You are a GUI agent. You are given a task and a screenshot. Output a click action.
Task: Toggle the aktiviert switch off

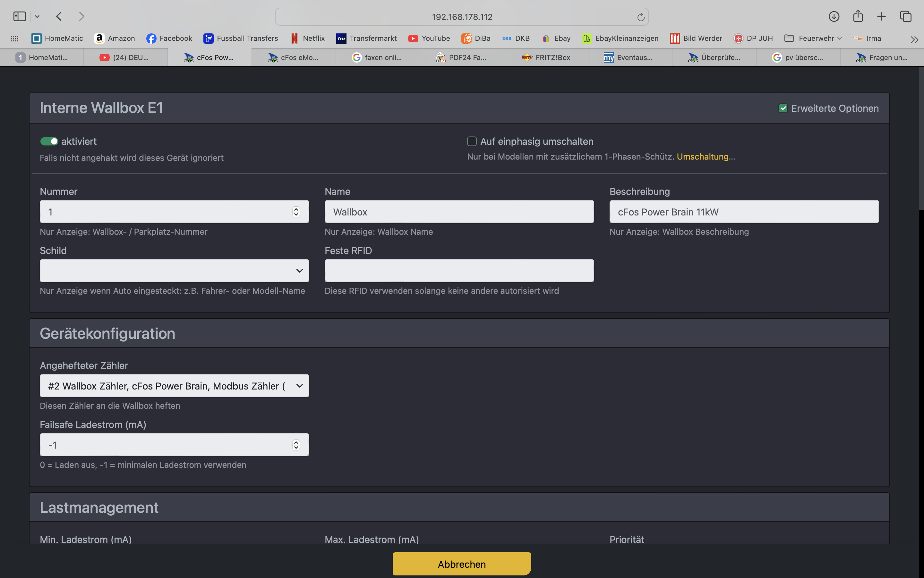pyautogui.click(x=49, y=141)
